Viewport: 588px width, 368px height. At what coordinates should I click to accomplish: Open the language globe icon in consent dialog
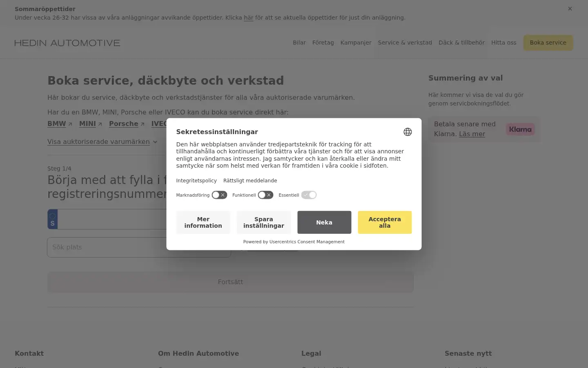pos(408,132)
